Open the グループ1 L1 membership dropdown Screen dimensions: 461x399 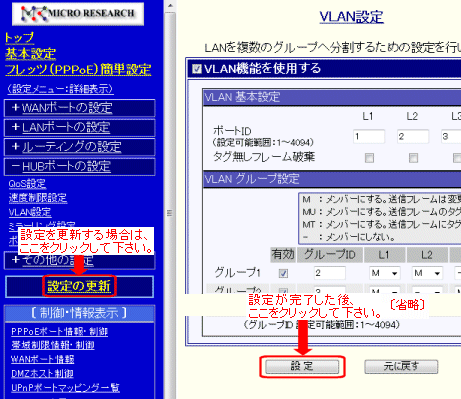coord(384,273)
